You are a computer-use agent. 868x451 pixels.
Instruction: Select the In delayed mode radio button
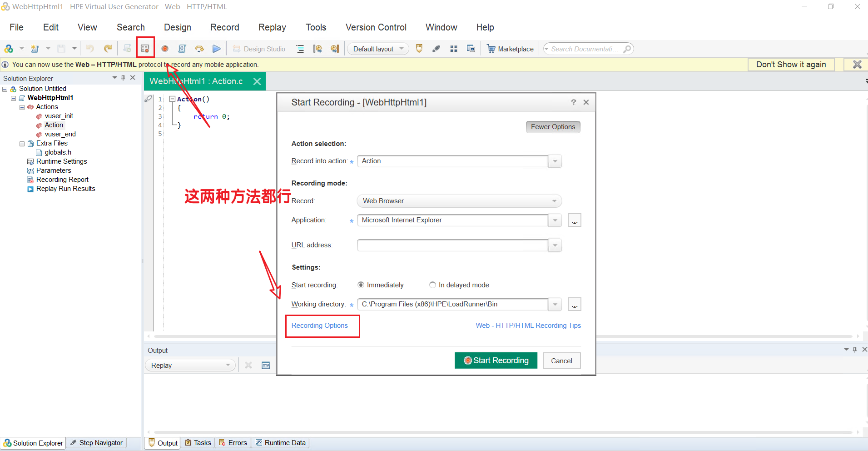pyautogui.click(x=432, y=285)
